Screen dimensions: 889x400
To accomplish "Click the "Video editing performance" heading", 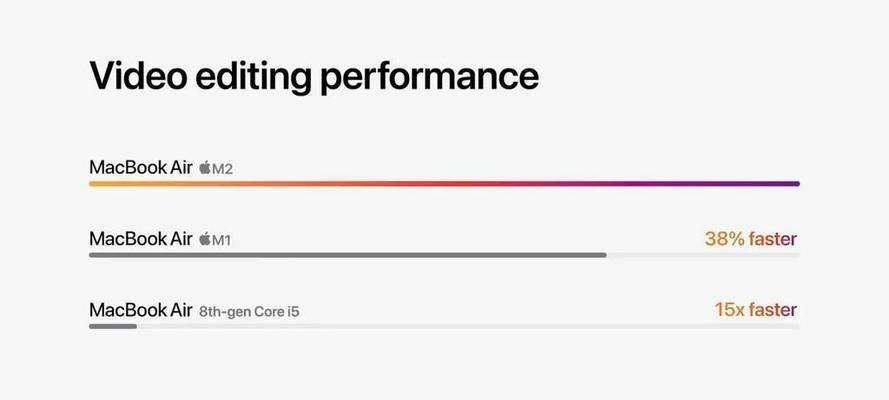I will click(314, 75).
